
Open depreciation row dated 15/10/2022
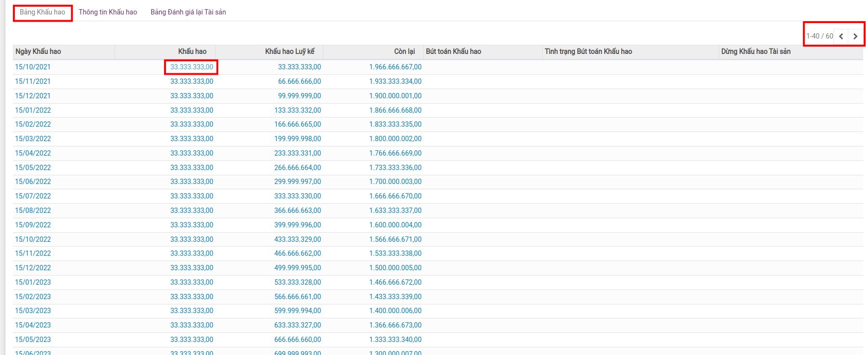(33, 239)
